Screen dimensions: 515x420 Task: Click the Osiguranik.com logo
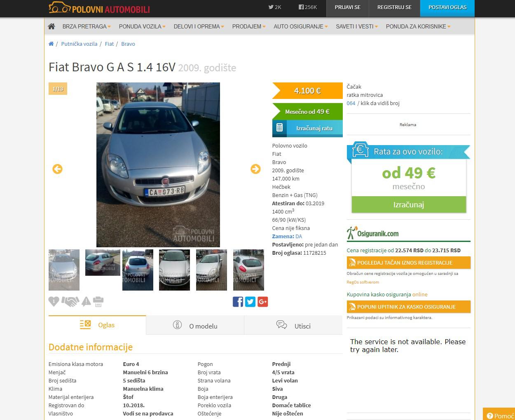click(373, 233)
